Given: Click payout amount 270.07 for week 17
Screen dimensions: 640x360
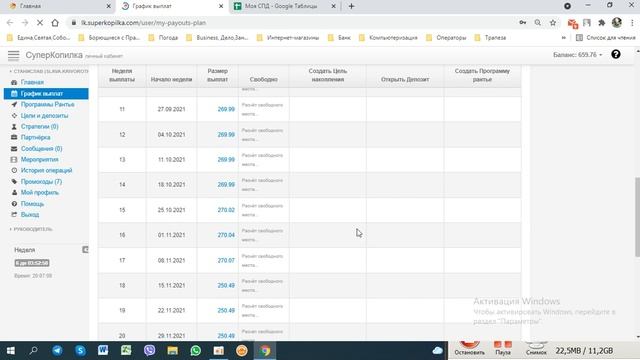Looking at the screenshot, I should [x=226, y=260].
